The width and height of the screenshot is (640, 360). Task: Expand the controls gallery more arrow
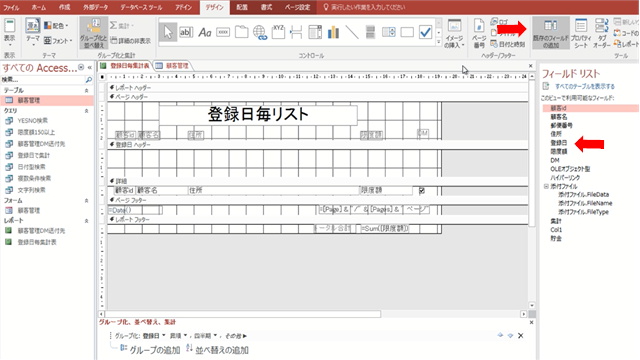[x=439, y=42]
